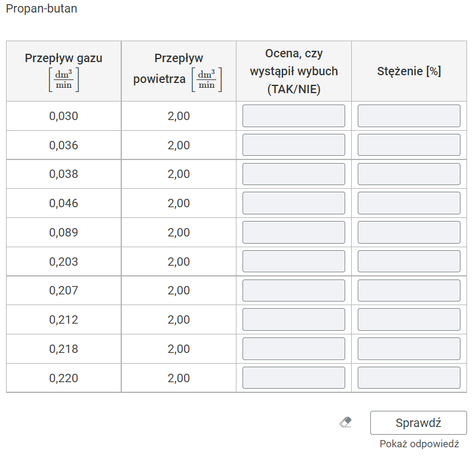This screenshot has width=476, height=458.
Task: Click TAK/NIE field for gas flow 0,046
Action: click(293, 203)
